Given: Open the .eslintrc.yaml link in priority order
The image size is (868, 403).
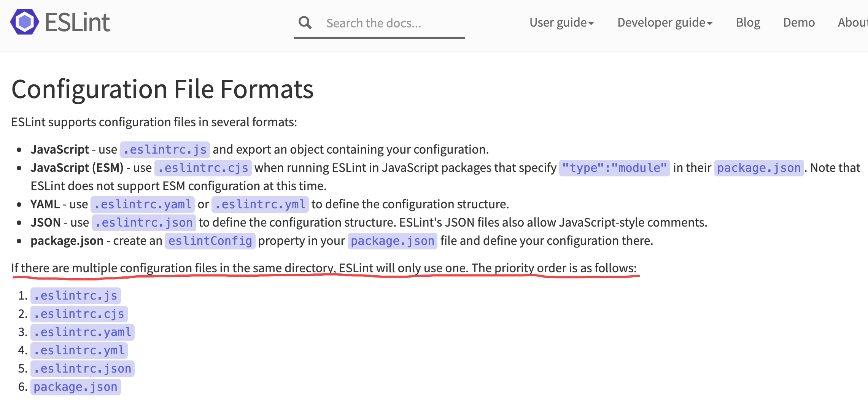Looking at the screenshot, I should 82,332.
